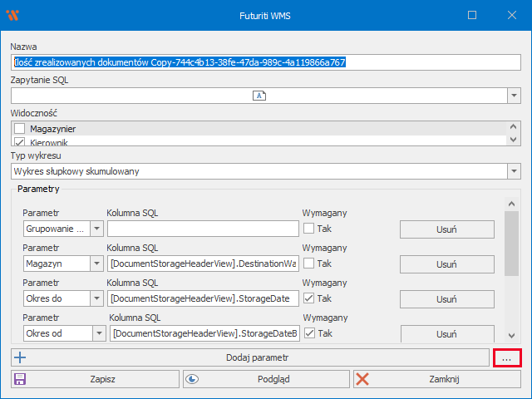Click the SQL query editor icon

[x=259, y=96]
